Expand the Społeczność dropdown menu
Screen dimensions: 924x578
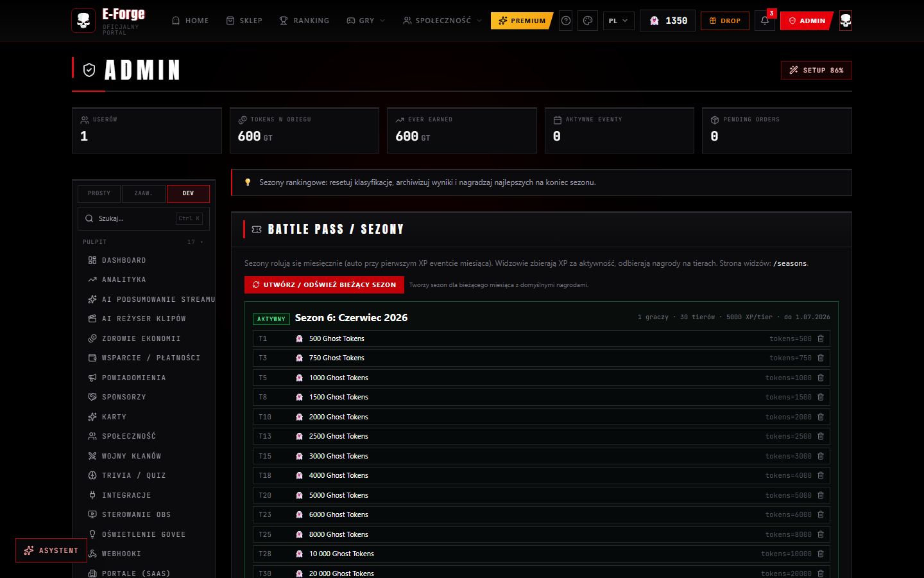443,21
